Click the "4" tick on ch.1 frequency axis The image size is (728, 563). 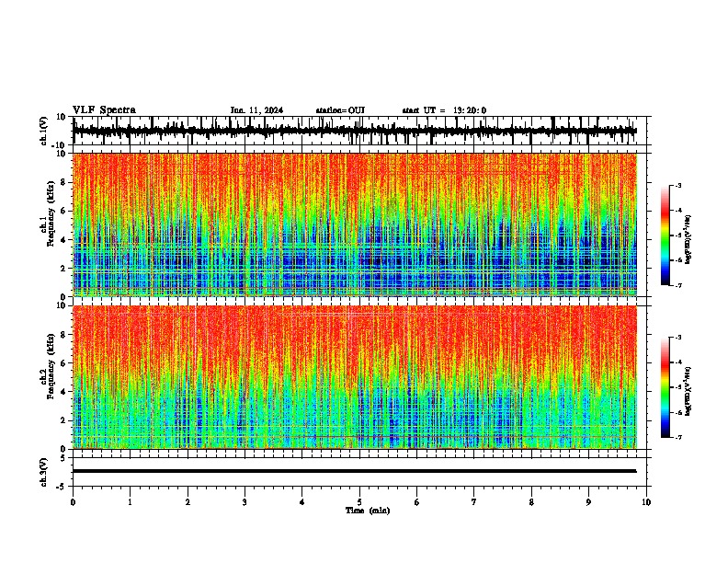point(64,239)
